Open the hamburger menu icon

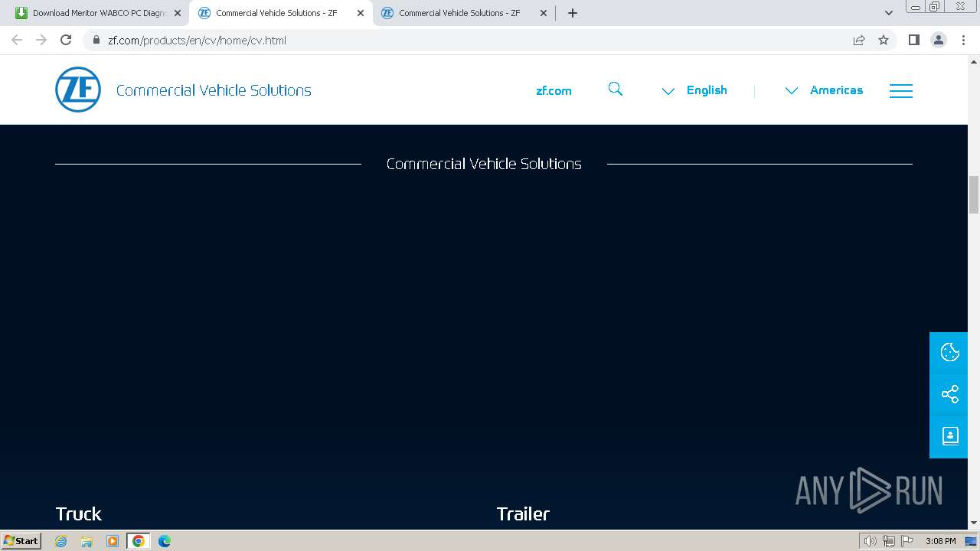pyautogui.click(x=900, y=90)
